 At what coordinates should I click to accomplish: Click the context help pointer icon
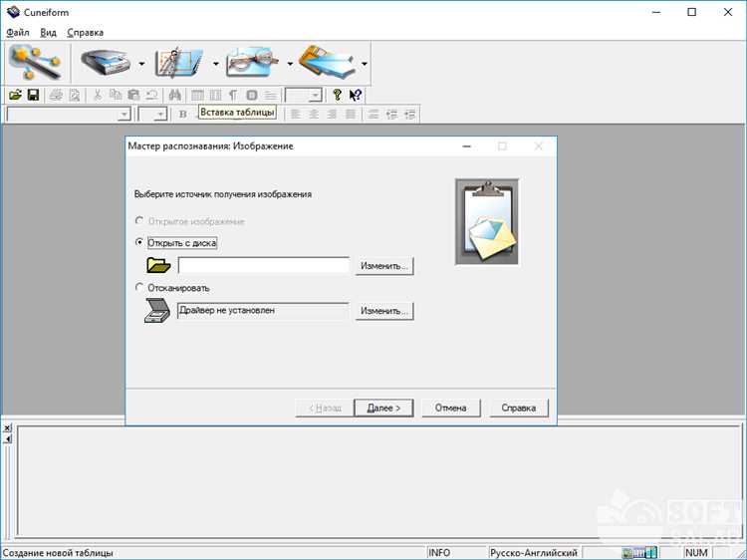356,95
